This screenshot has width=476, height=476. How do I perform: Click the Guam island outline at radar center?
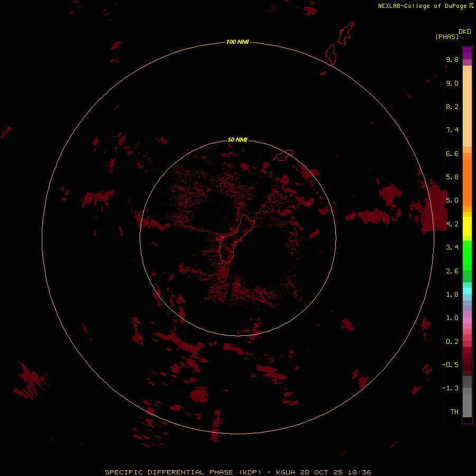click(x=234, y=239)
